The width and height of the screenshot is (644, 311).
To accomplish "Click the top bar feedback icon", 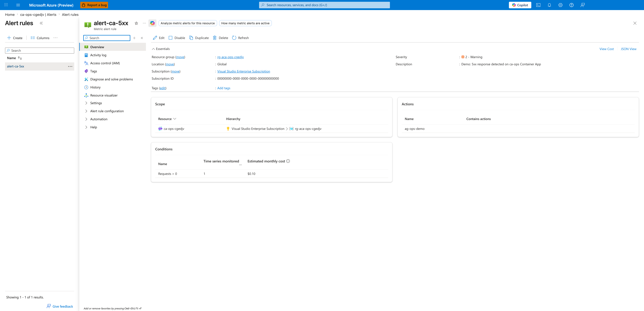I will (582, 5).
